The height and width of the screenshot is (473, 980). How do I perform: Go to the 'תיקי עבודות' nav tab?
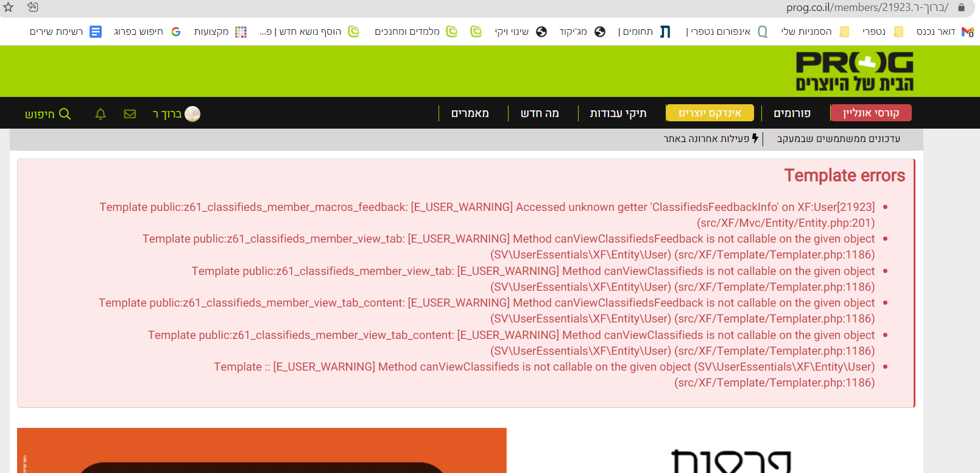pyautogui.click(x=618, y=113)
